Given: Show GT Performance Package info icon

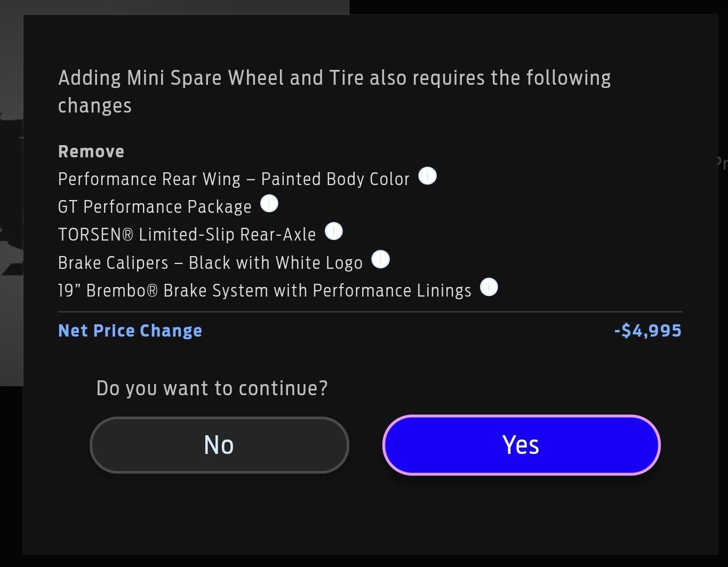Looking at the screenshot, I should (x=269, y=204).
